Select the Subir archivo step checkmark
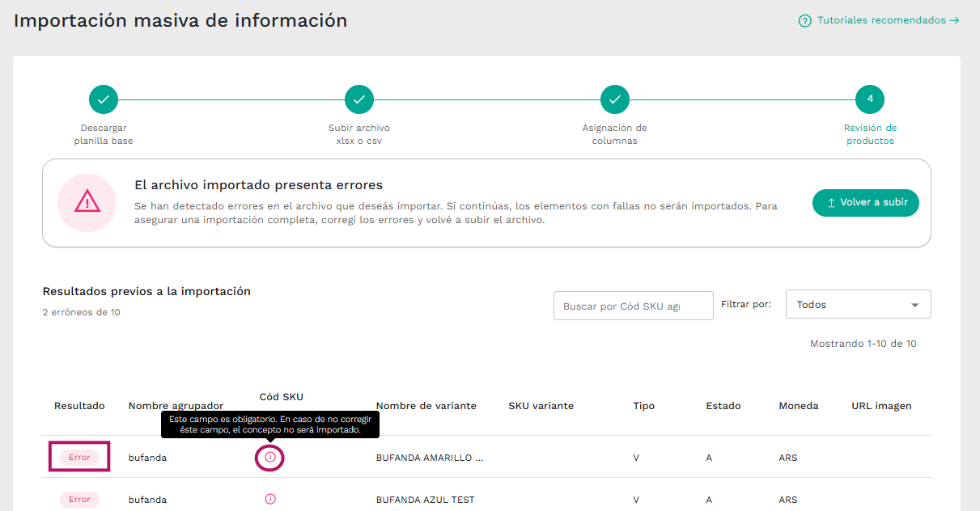980x511 pixels. tap(359, 99)
